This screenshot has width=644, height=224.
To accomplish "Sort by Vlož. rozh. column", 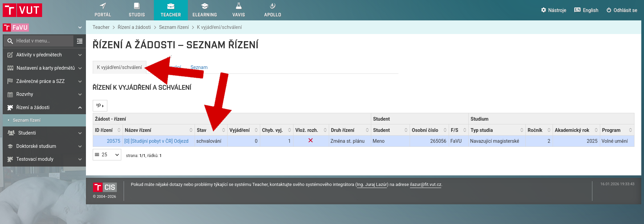I will [x=311, y=130].
